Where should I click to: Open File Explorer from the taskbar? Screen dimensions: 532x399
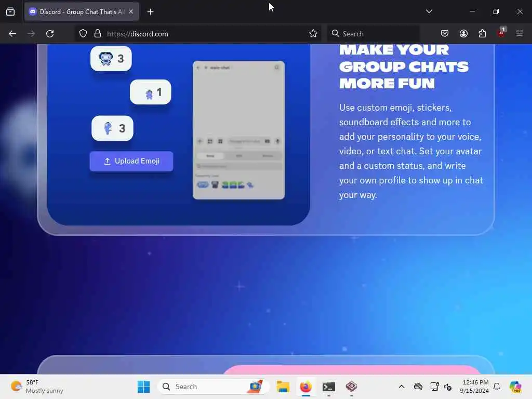[x=283, y=387]
